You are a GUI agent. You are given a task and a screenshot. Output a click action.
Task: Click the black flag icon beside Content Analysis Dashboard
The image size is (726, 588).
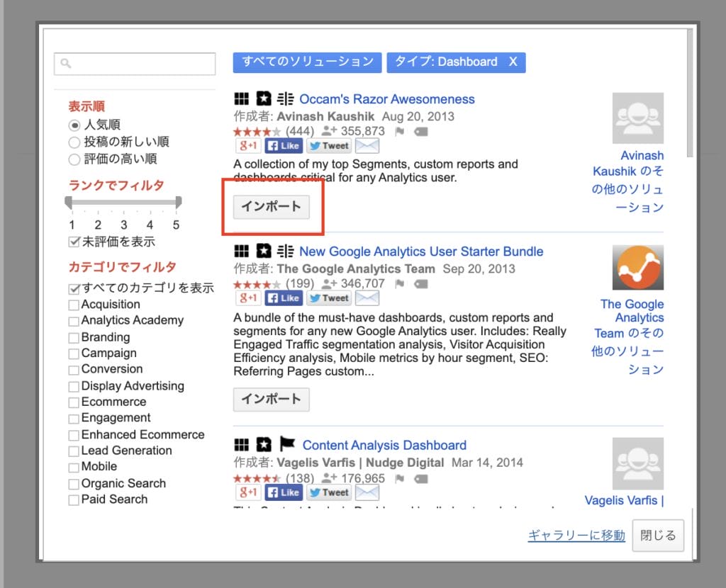click(287, 444)
